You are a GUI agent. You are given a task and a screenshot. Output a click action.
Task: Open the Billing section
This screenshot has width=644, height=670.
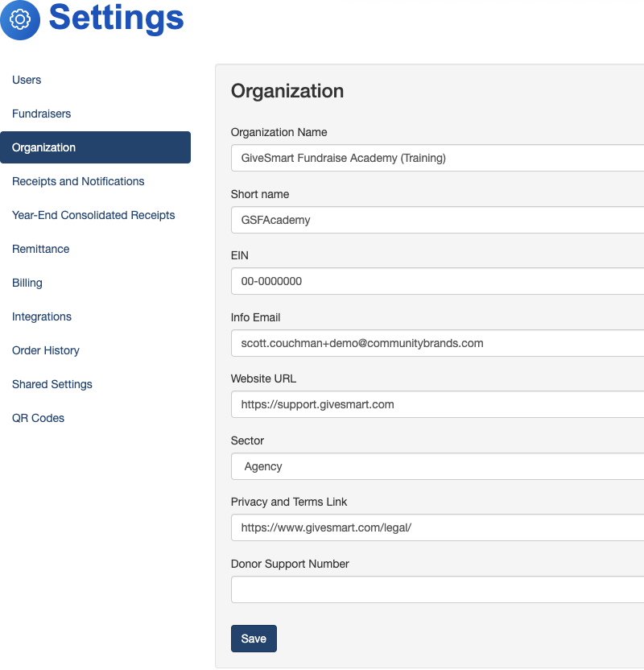(27, 283)
